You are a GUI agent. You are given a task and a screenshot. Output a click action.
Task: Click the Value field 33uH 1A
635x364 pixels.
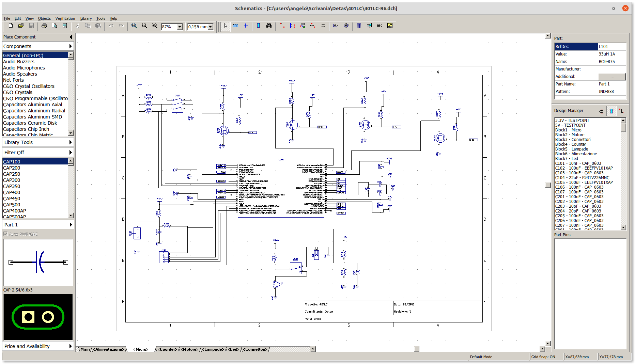point(612,54)
